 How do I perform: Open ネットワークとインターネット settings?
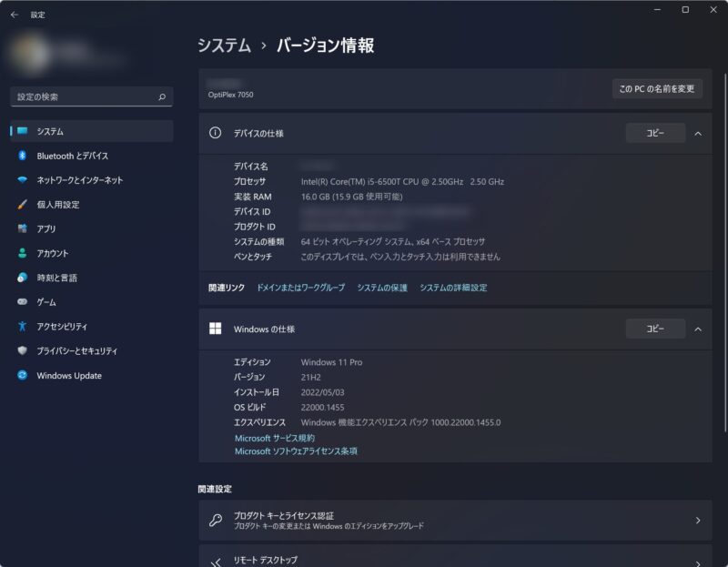tap(92, 180)
